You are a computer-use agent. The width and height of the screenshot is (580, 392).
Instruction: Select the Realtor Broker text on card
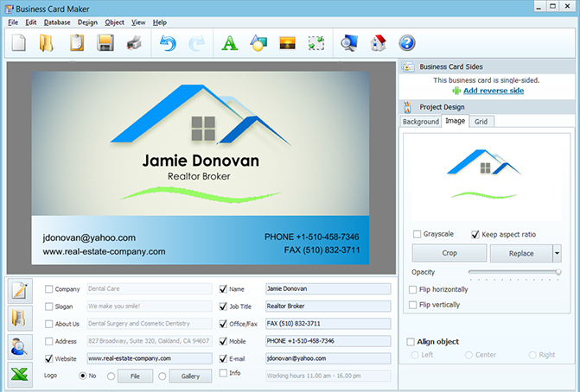click(x=199, y=177)
